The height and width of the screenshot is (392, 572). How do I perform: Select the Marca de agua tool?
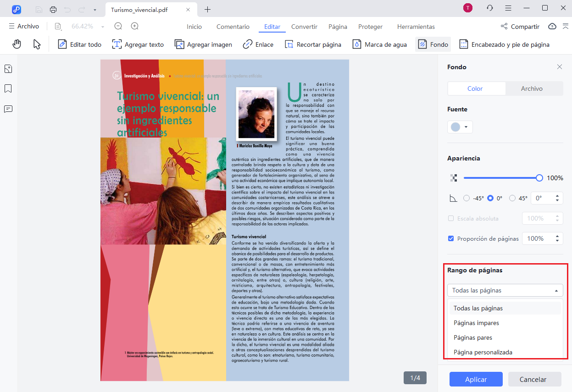click(380, 44)
